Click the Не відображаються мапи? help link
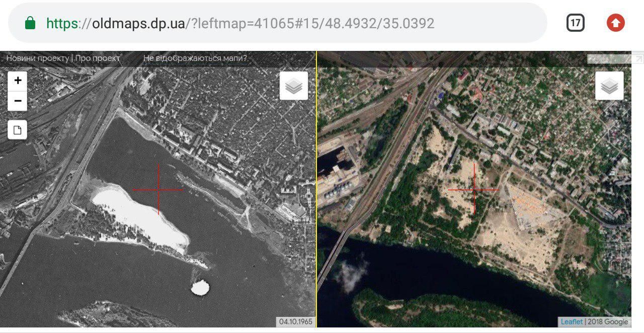Viewport: 644px width, 333px height. pyautogui.click(x=195, y=58)
